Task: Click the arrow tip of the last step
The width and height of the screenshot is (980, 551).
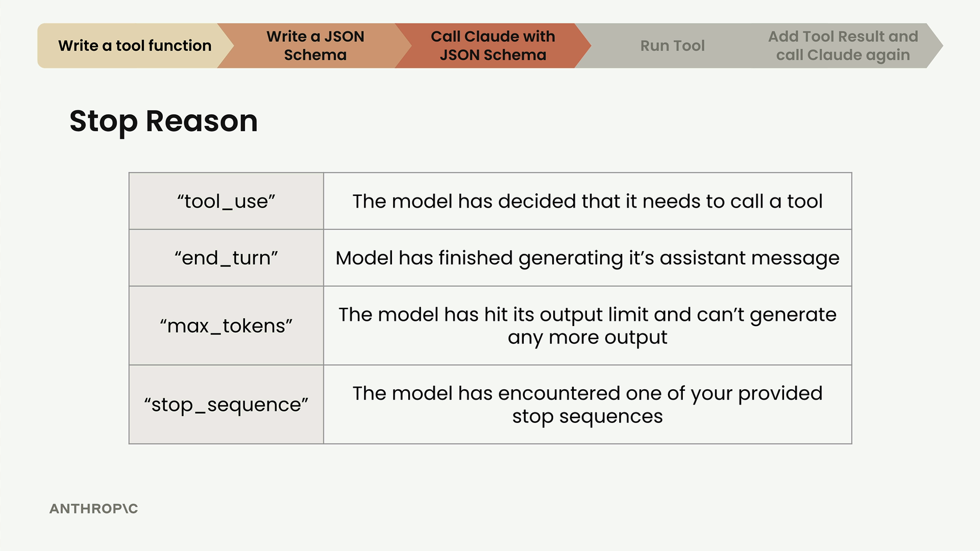Action: 936,45
